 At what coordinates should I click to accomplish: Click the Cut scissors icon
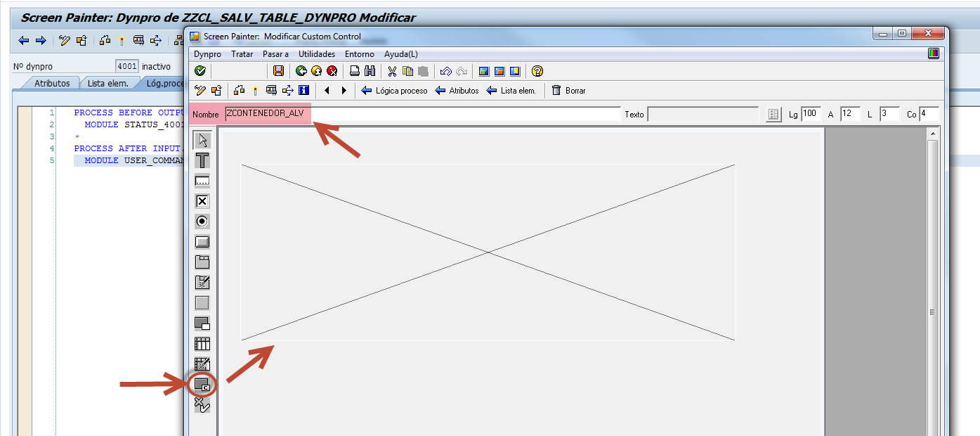[x=393, y=71]
